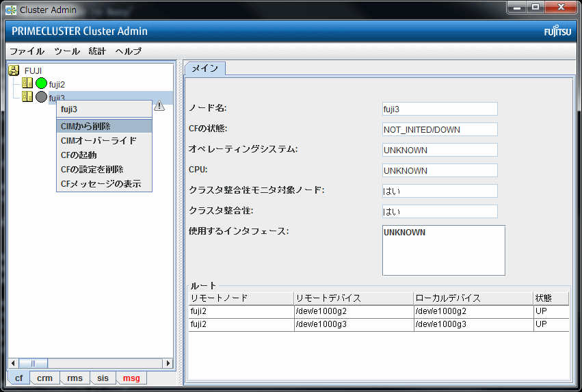Select CFの設定を削除 menu entry
Image resolution: width=582 pixels, height=392 pixels.
(x=105, y=169)
